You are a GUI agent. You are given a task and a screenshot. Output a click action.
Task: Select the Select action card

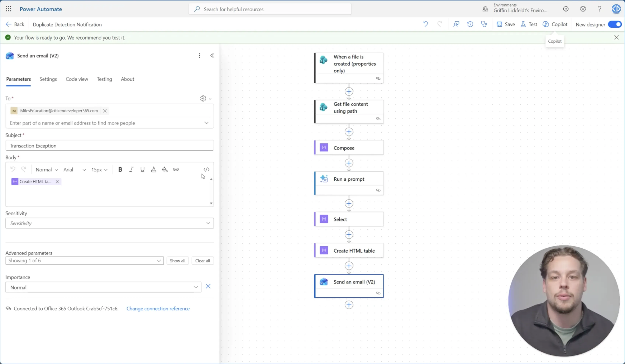pos(349,219)
